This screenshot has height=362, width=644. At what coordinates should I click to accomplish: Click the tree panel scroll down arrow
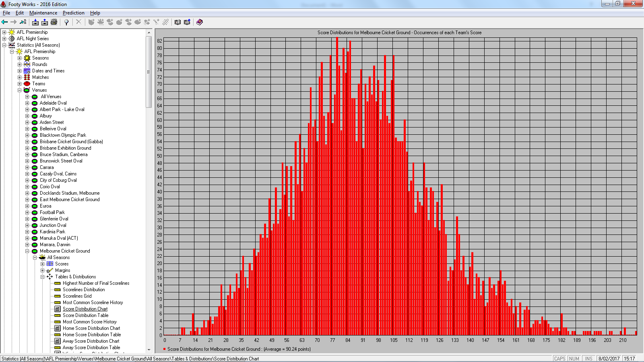point(149,350)
